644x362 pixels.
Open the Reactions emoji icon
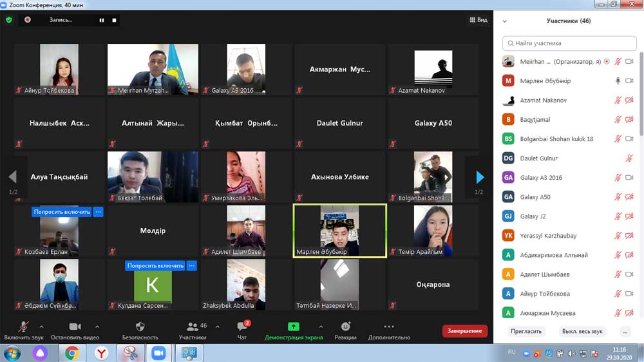click(345, 327)
